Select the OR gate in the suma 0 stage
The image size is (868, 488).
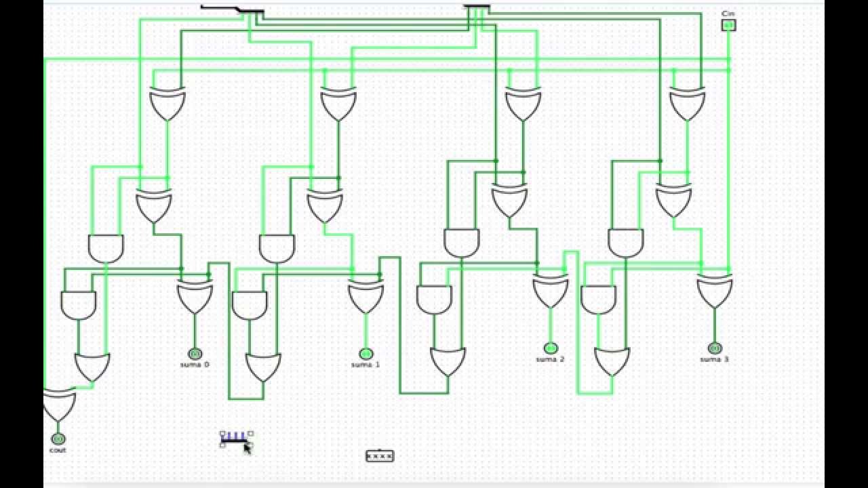coord(92,367)
